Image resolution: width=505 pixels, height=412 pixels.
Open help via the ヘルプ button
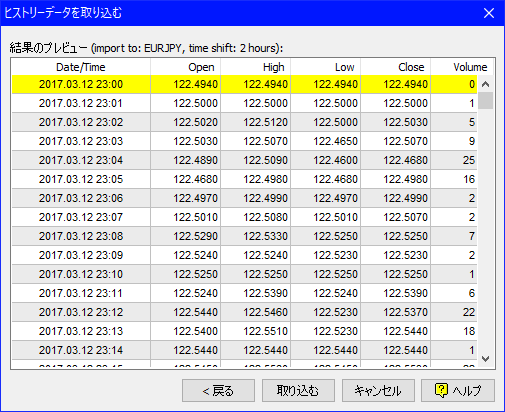pyautogui.click(x=458, y=390)
